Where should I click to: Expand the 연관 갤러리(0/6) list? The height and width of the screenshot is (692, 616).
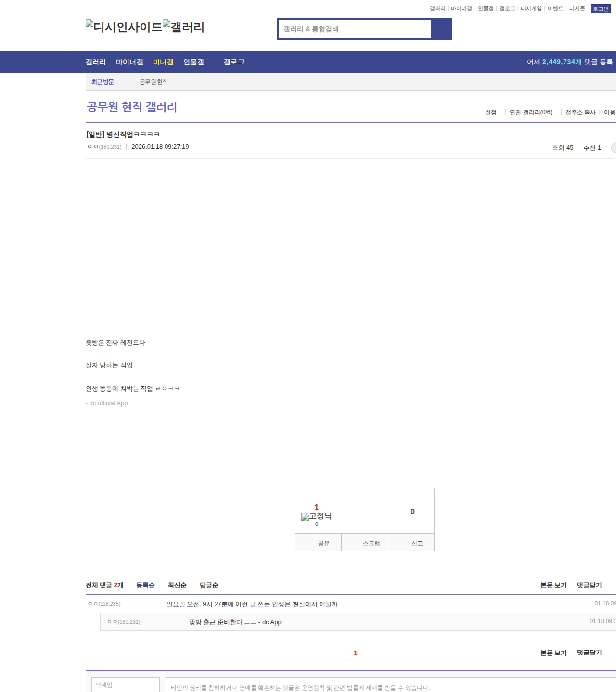(x=530, y=112)
